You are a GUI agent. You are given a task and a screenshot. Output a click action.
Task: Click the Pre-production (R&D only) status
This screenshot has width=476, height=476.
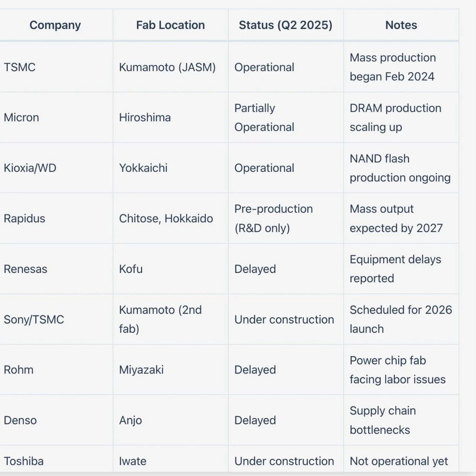click(273, 218)
